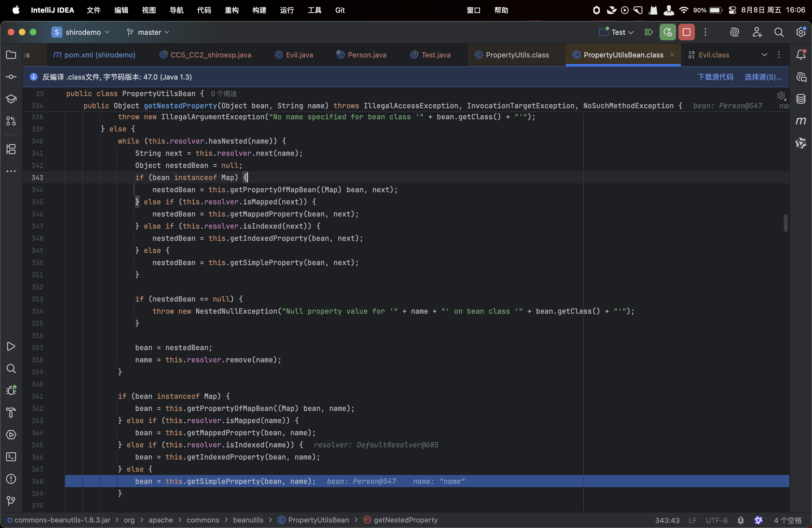
Task: Click the Rerun debug icon
Action: click(667, 32)
